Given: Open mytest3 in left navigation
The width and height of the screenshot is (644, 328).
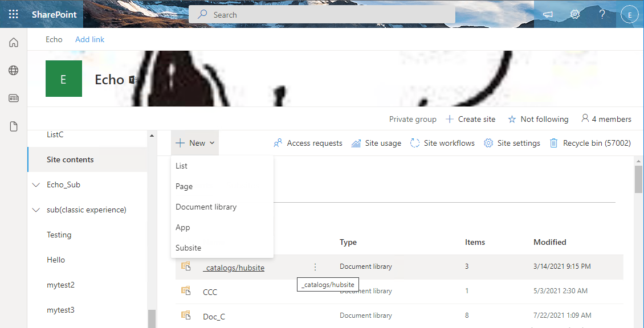Looking at the screenshot, I should [x=61, y=310].
